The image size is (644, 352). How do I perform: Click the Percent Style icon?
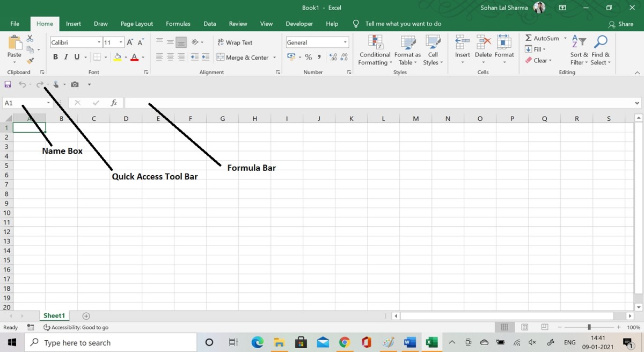(309, 56)
